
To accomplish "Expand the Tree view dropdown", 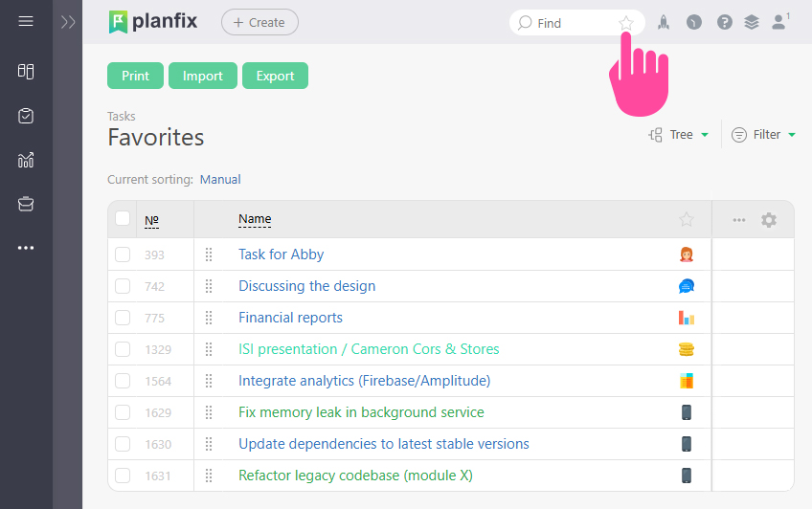I will pos(679,135).
